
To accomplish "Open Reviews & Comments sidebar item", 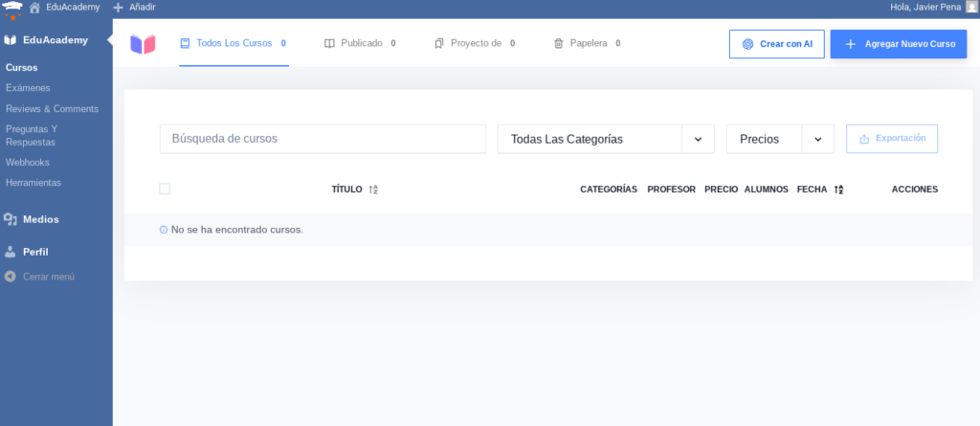I will pyautogui.click(x=53, y=109).
